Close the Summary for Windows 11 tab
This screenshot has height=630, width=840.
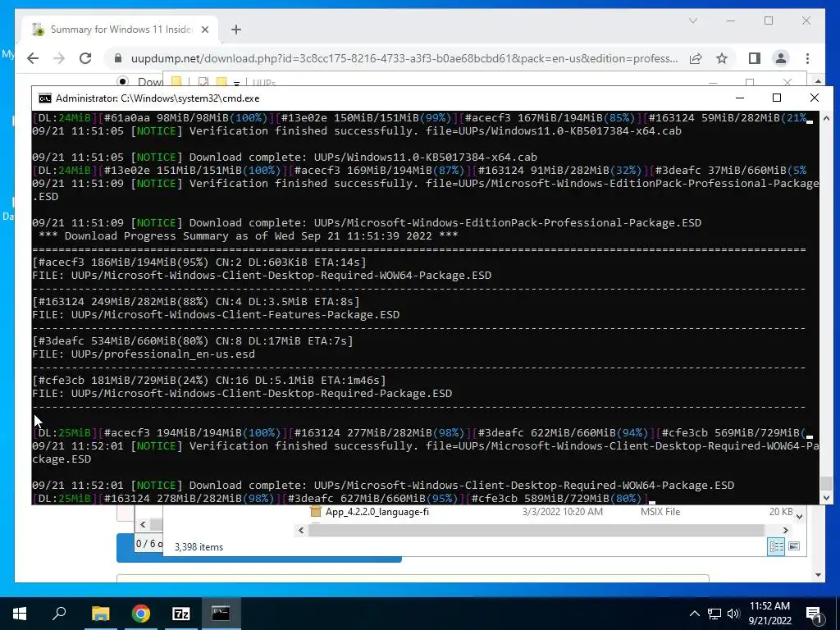(x=204, y=30)
